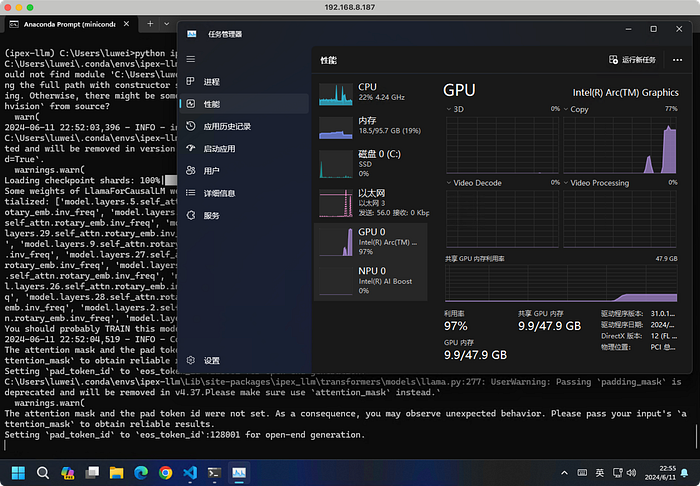Select the Anaconda Prompt tab
700x486 pixels.
pos(69,24)
